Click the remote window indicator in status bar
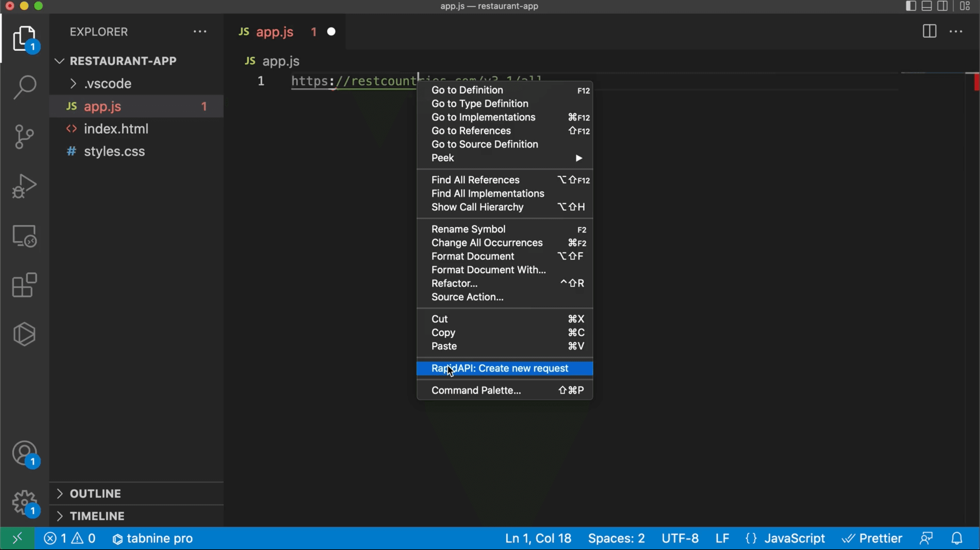 [x=17, y=538]
